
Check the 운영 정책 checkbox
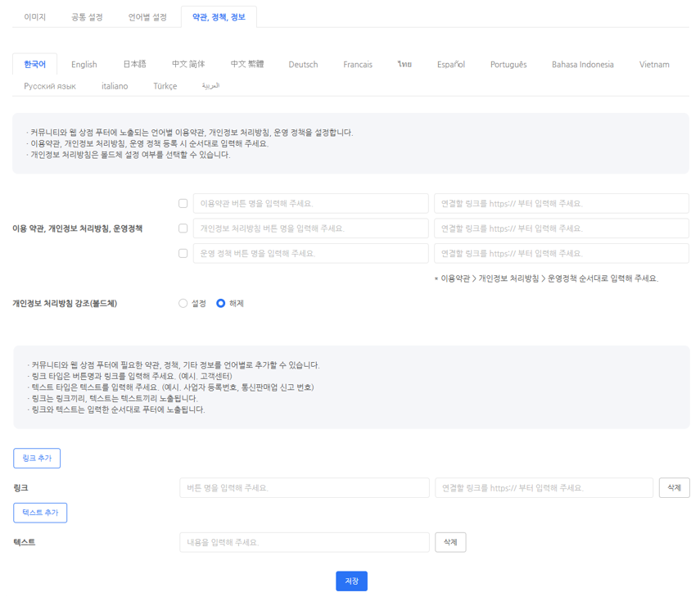(x=183, y=254)
